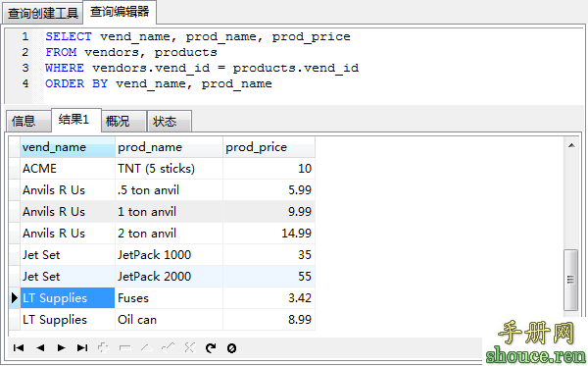Image resolution: width=588 pixels, height=366 pixels.
Task: Select the price 10 cell
Action: [269, 169]
